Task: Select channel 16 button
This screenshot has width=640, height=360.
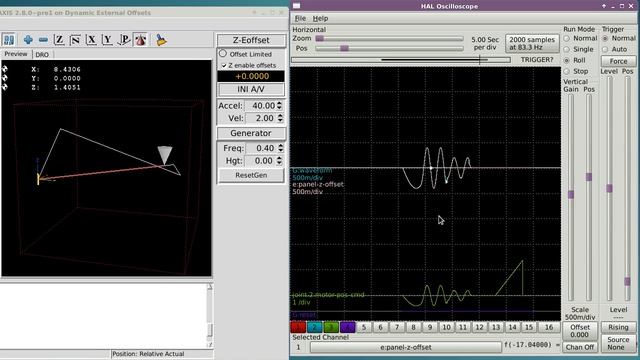Action: 549,327
